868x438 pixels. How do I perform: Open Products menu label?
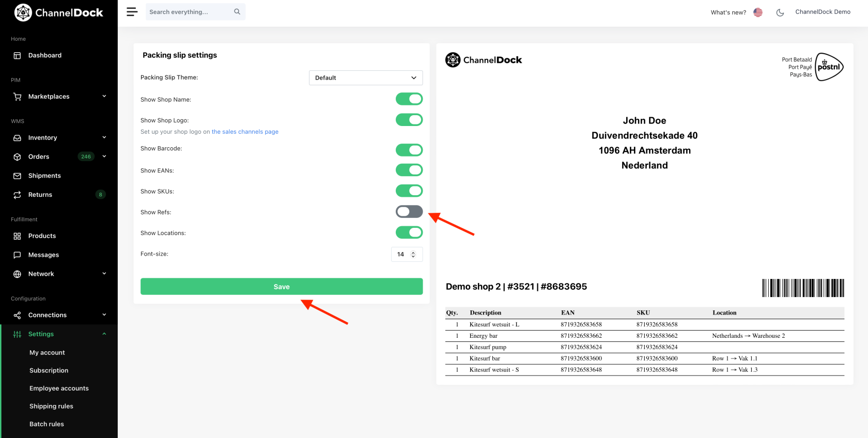pos(42,236)
